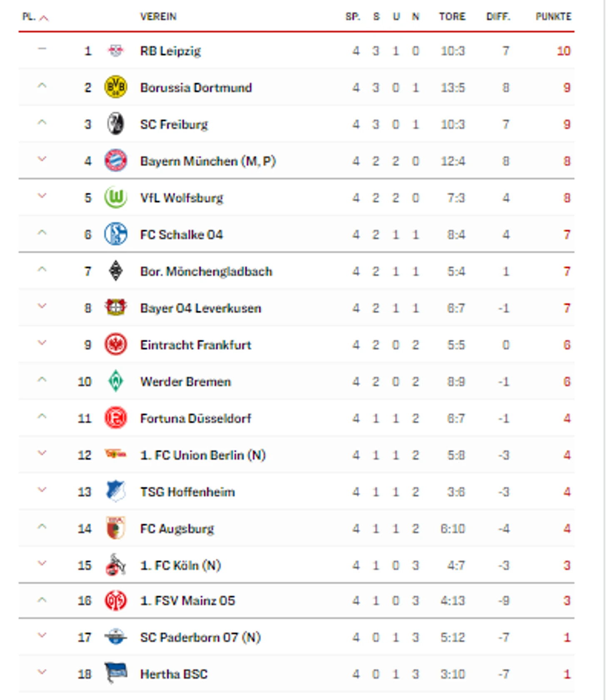Sort table by PL. column arrow
Image resolution: width=608 pixels, height=700 pixels.
point(44,17)
